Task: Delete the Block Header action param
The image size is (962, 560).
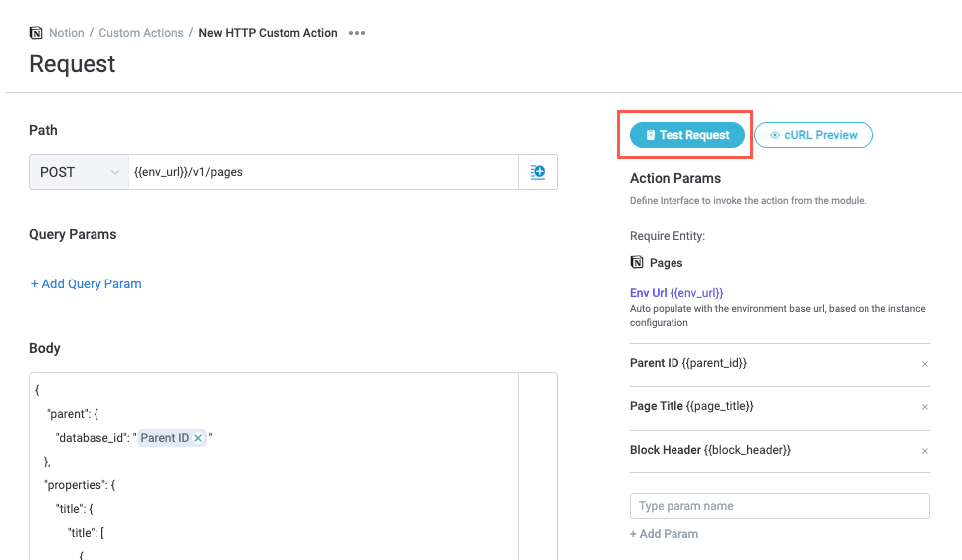Action: pos(925,451)
